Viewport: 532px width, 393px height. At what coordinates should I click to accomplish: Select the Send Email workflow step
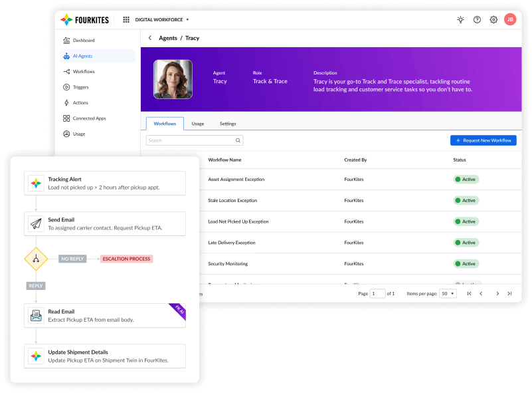coord(105,224)
